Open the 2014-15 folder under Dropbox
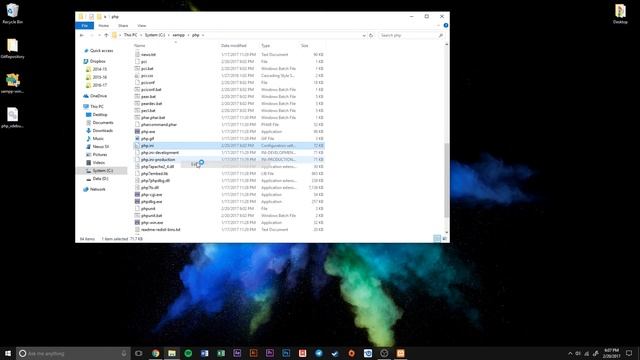Image resolution: width=640 pixels, height=360 pixels. (x=100, y=69)
